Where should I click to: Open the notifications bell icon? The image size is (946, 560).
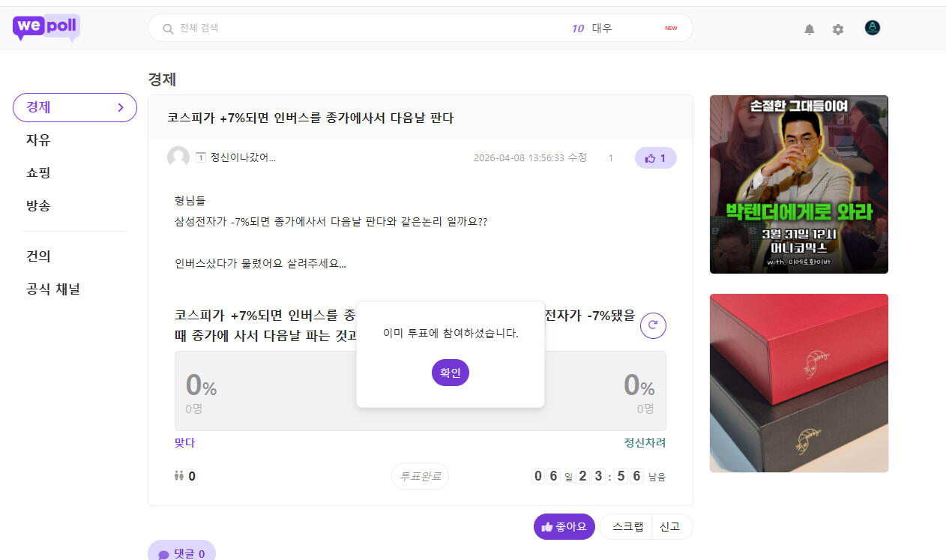point(810,29)
